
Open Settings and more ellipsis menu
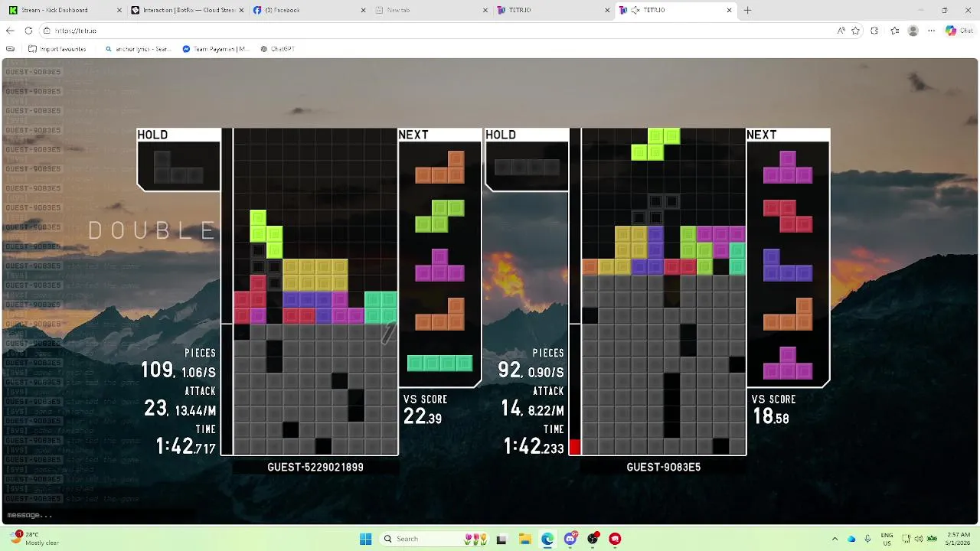tap(931, 31)
